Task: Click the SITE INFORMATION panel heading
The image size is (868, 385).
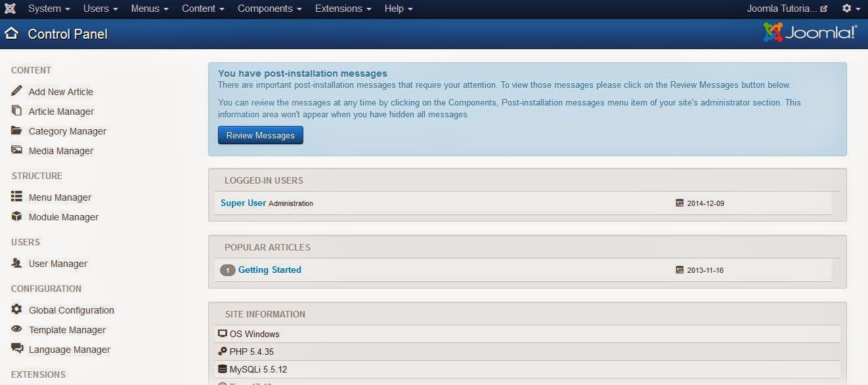Action: [x=265, y=314]
